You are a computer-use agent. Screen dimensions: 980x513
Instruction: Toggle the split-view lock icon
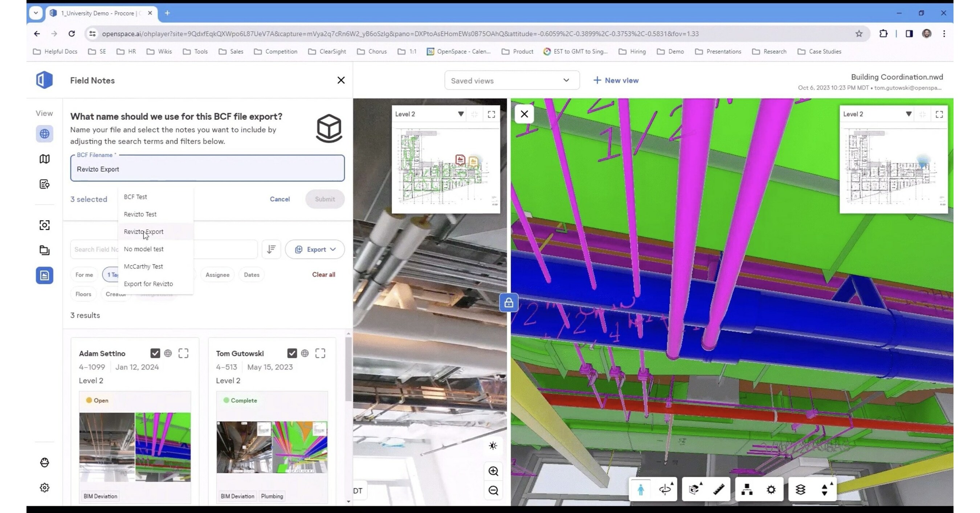[x=509, y=302]
